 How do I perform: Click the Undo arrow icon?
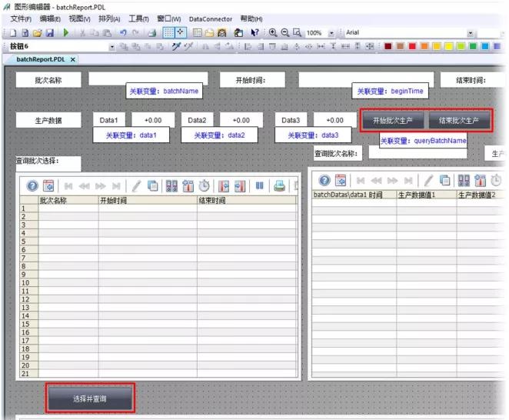[x=123, y=33]
